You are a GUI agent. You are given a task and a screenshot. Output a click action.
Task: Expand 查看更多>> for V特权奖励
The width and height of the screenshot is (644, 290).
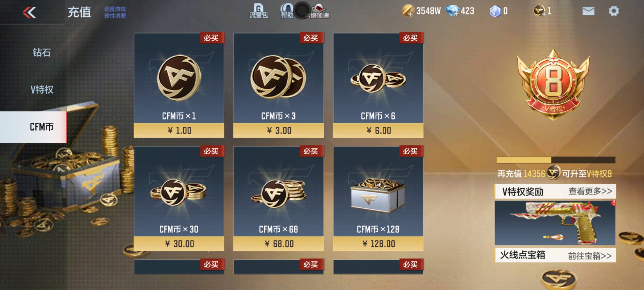(x=590, y=191)
